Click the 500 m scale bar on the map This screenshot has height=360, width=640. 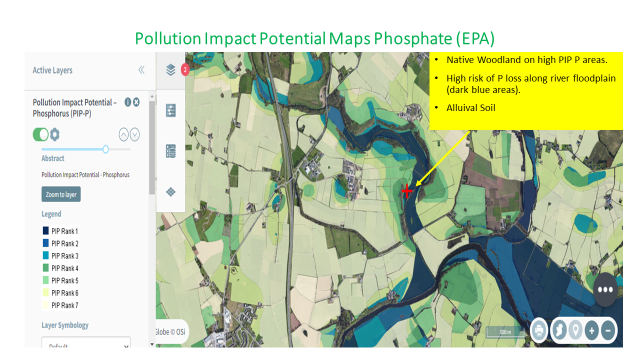click(505, 332)
